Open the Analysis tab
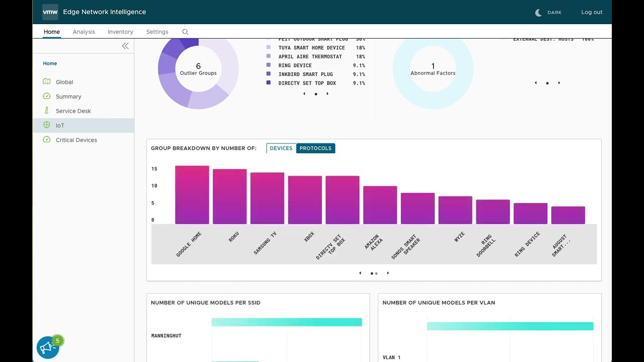 click(x=84, y=32)
